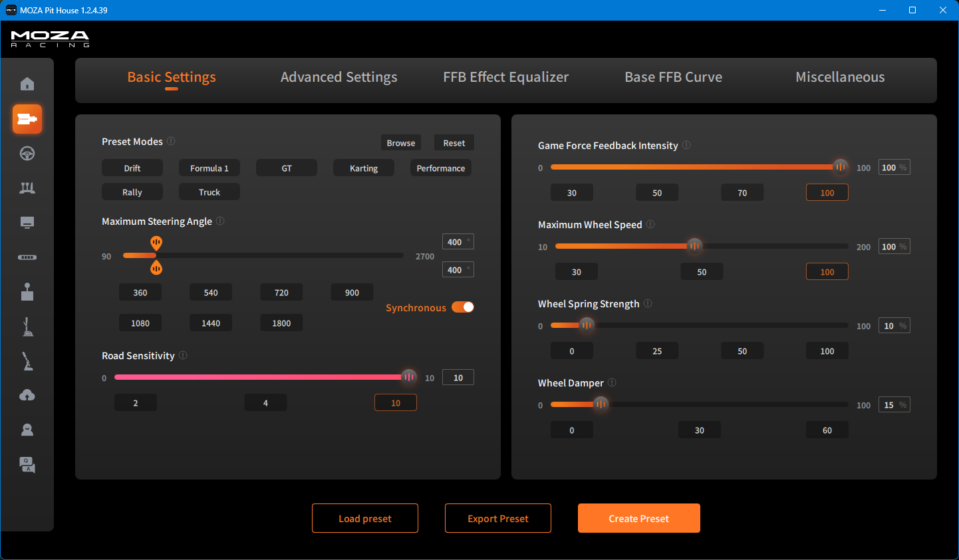Click info icon beside Wheel Damper
This screenshot has width=959, height=560.
tap(612, 382)
